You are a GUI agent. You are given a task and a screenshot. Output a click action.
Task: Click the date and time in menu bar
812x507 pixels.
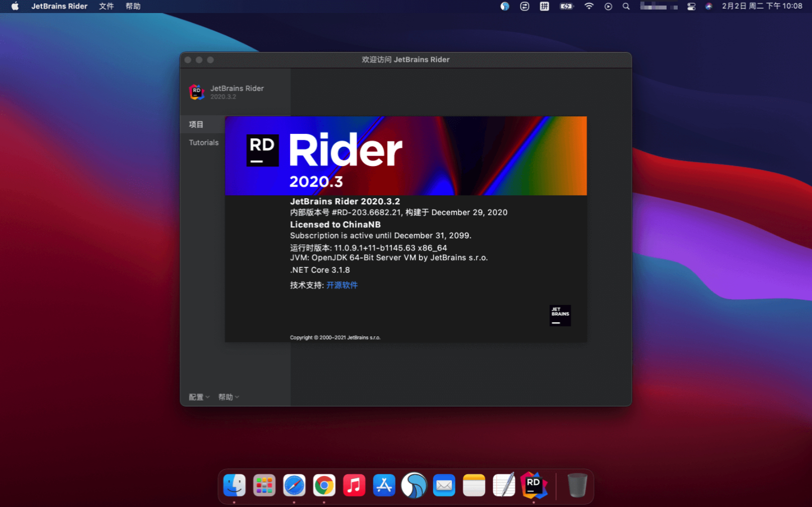pos(762,7)
